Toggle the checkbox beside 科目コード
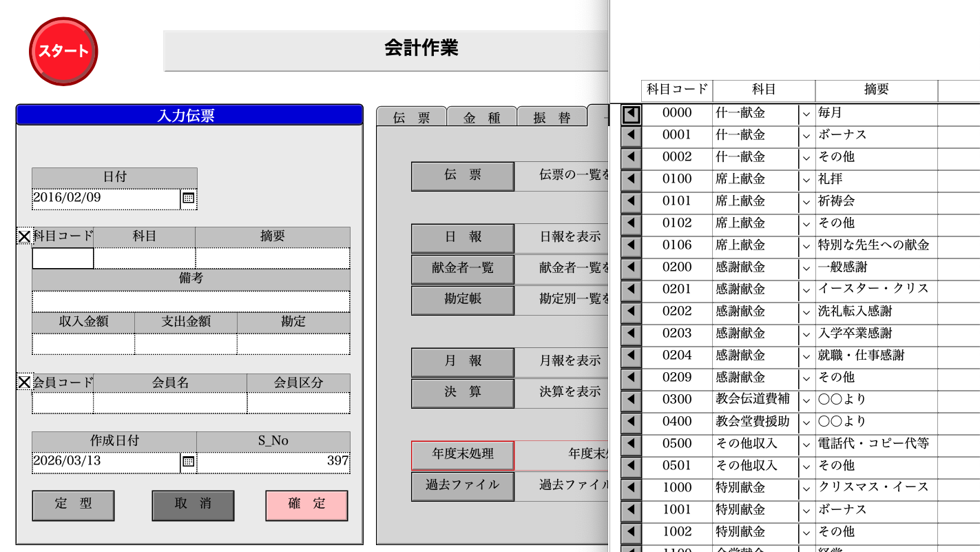 coord(24,236)
